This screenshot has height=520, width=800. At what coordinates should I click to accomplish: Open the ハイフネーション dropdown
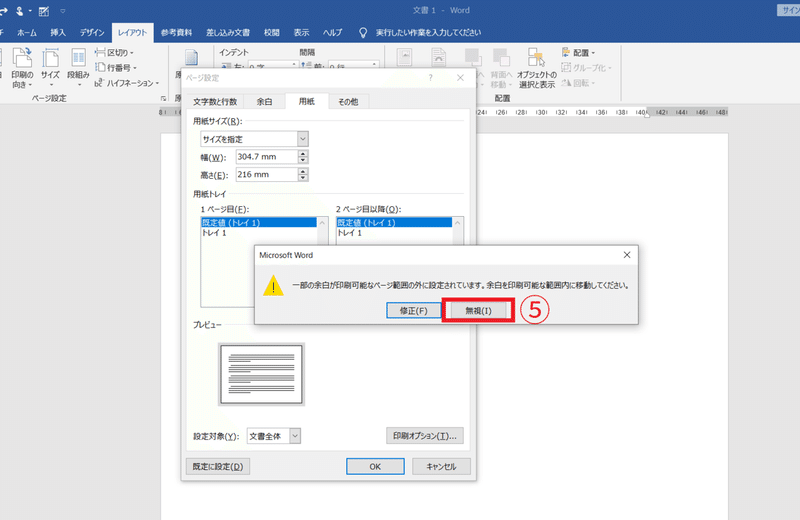(x=127, y=83)
